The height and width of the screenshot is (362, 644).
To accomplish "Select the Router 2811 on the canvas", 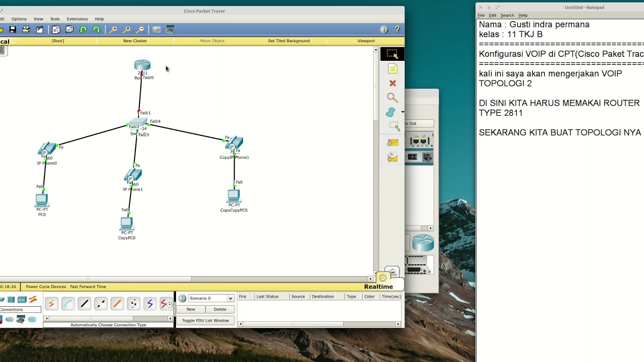I will pyautogui.click(x=142, y=65).
